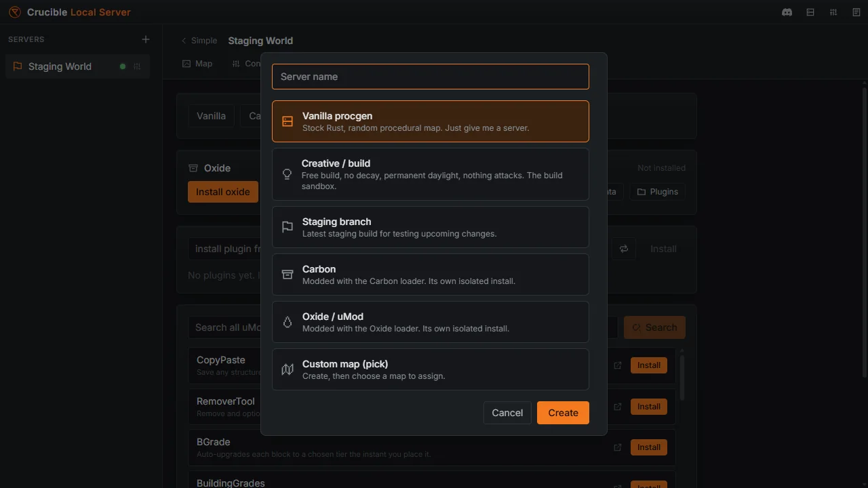
Task: Click the green status dot of Staging World
Action: click(x=123, y=66)
